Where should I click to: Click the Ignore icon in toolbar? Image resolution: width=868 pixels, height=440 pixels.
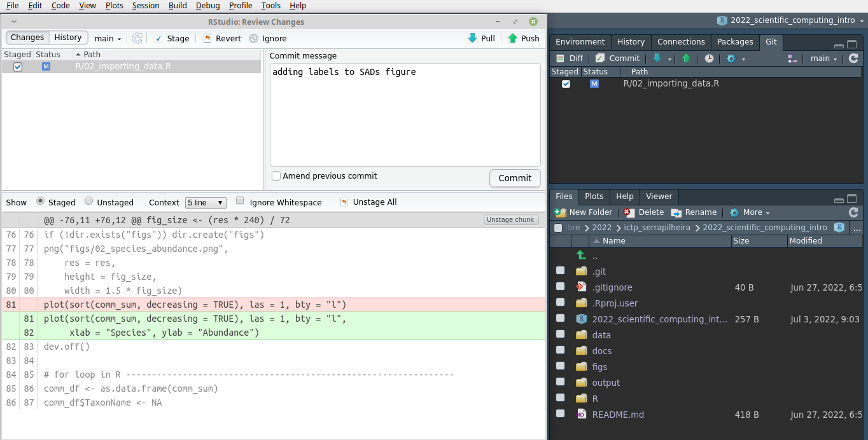tap(254, 38)
